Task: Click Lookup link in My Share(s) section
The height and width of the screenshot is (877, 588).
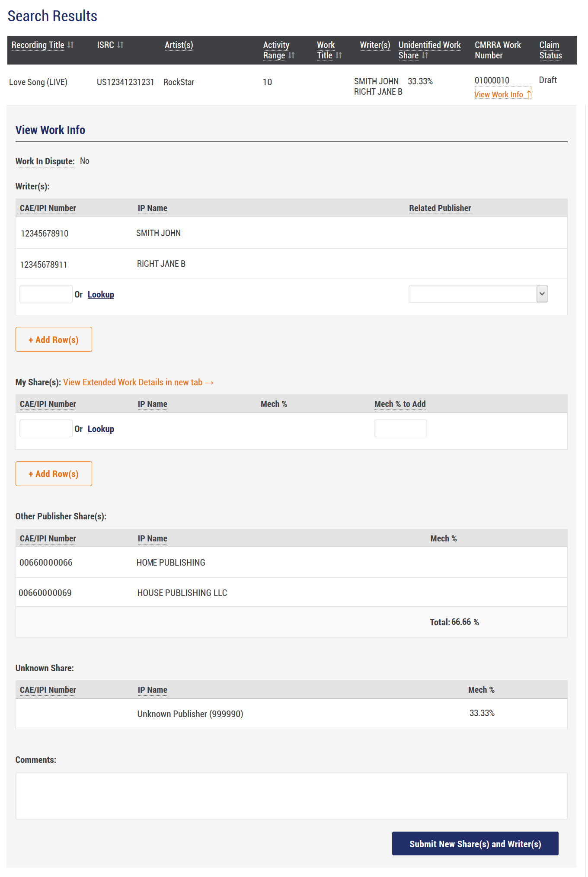Action: pos(101,429)
